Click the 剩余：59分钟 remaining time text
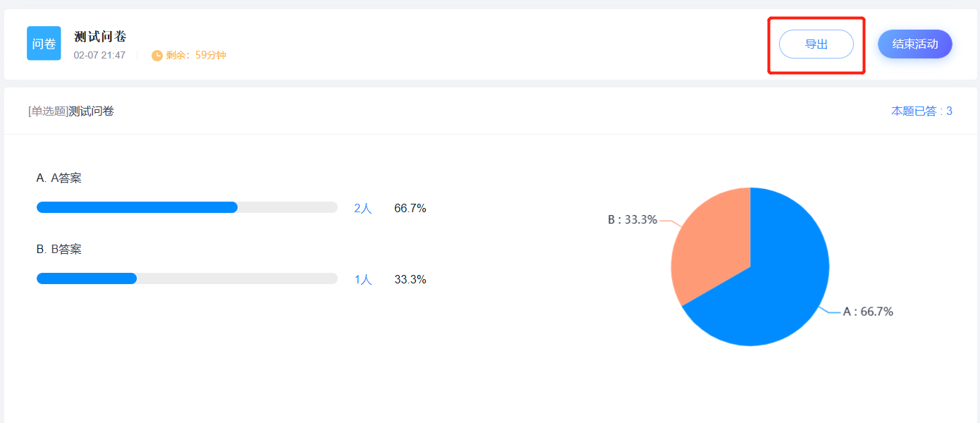This screenshot has height=423, width=980. click(x=196, y=55)
